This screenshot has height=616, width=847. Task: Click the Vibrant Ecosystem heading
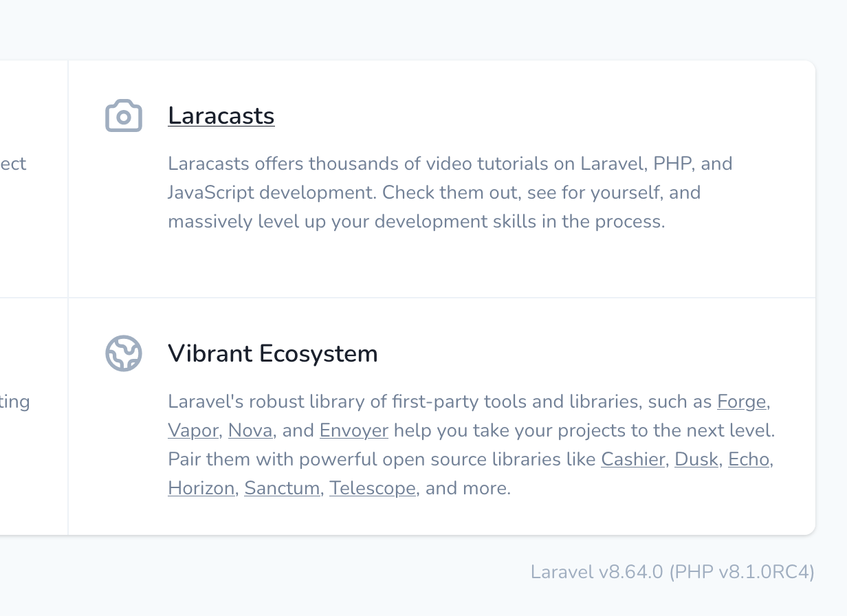pos(273,353)
